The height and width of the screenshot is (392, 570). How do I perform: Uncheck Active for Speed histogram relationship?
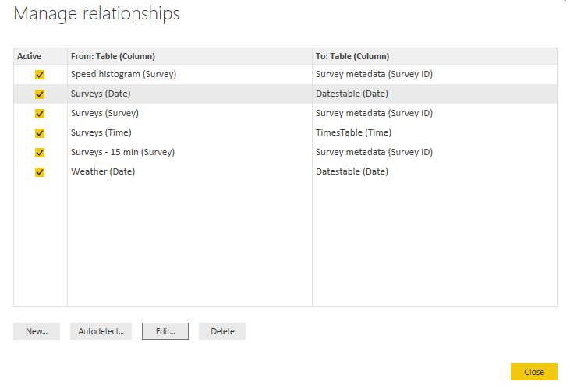click(x=40, y=75)
